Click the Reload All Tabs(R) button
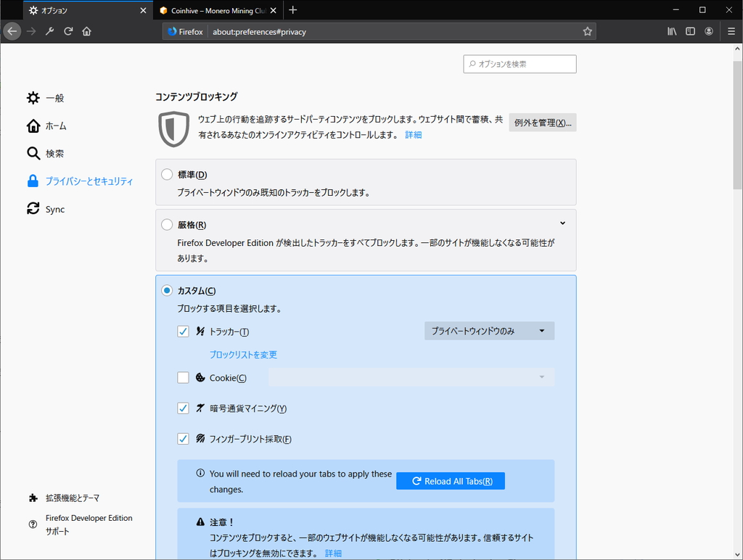743x560 pixels. click(x=450, y=480)
